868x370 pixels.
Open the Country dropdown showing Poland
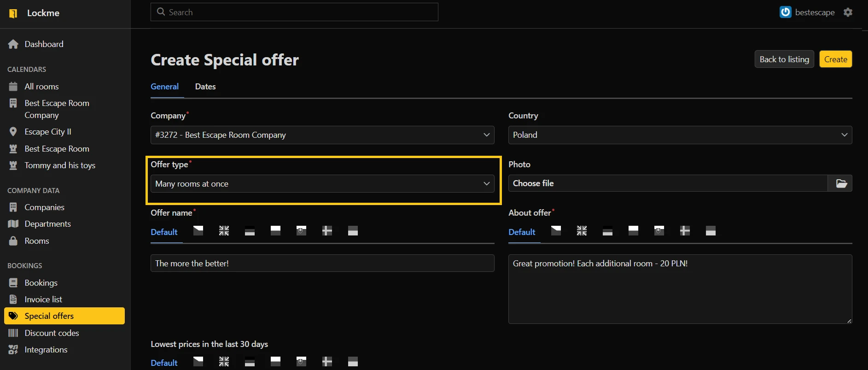click(680, 135)
